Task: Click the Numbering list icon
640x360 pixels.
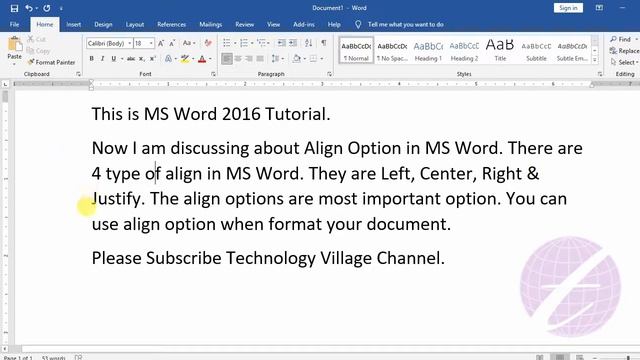Action: (244, 43)
